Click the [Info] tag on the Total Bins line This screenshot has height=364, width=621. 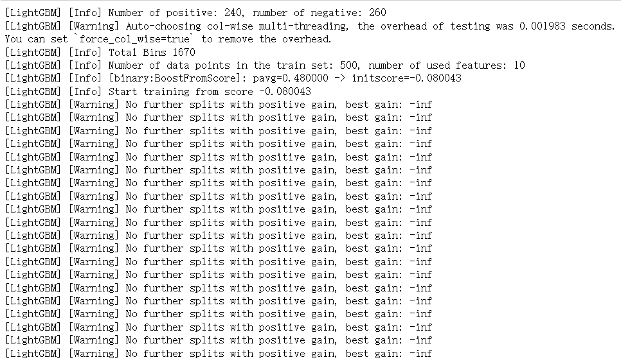(x=85, y=52)
